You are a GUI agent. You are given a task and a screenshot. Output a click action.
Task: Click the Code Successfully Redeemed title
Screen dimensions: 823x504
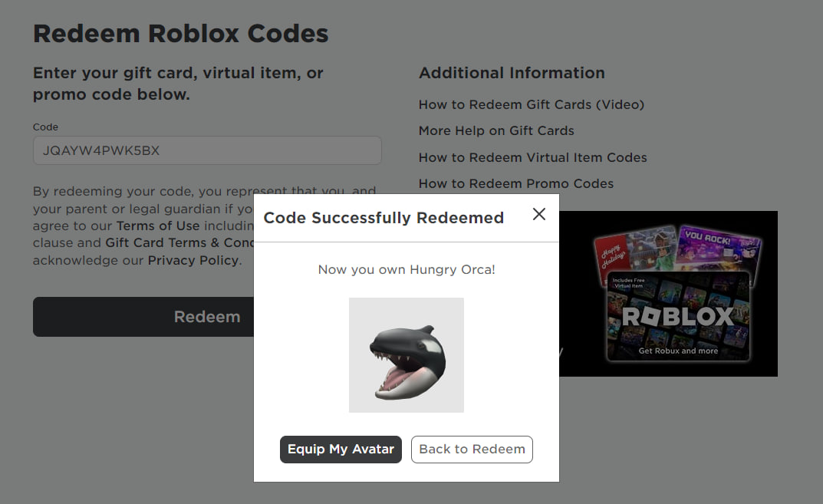pyautogui.click(x=384, y=218)
